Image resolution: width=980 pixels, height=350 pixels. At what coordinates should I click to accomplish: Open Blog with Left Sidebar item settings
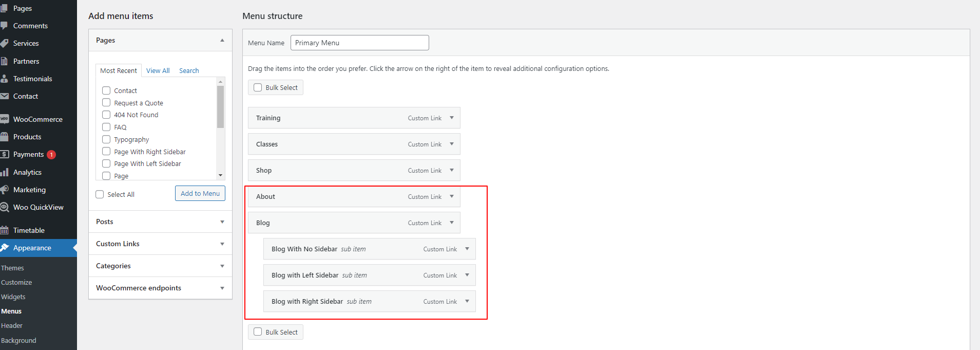tap(467, 275)
